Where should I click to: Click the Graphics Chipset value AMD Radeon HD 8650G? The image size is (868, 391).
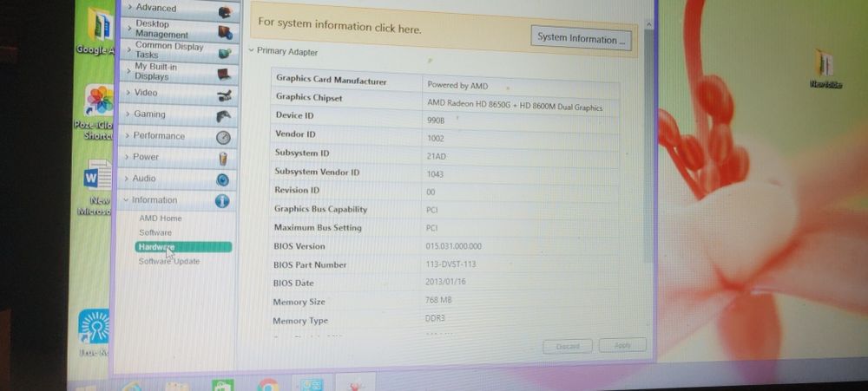click(x=514, y=105)
